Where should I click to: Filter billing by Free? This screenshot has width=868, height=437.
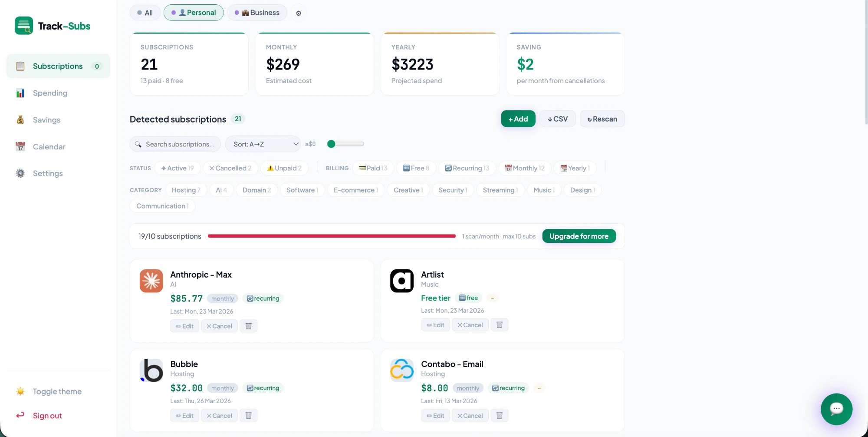[x=416, y=168]
